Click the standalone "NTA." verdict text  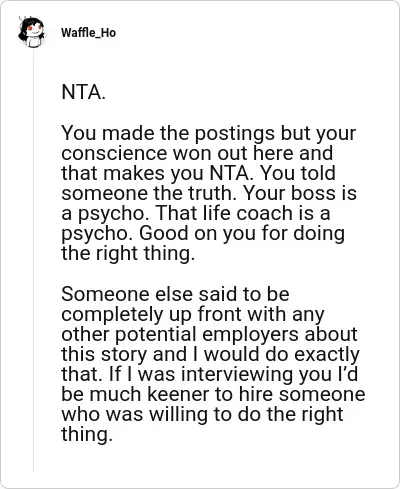point(83,92)
